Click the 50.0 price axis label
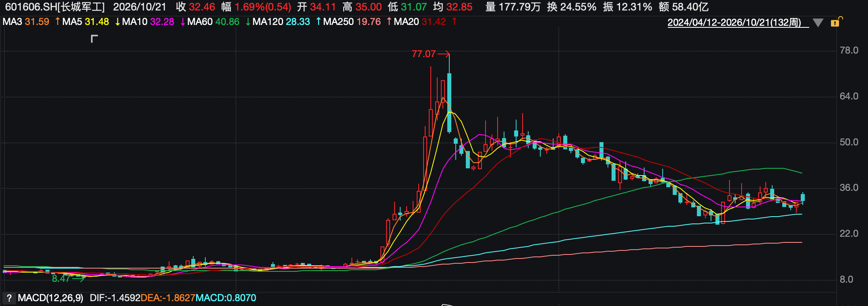 point(849,142)
